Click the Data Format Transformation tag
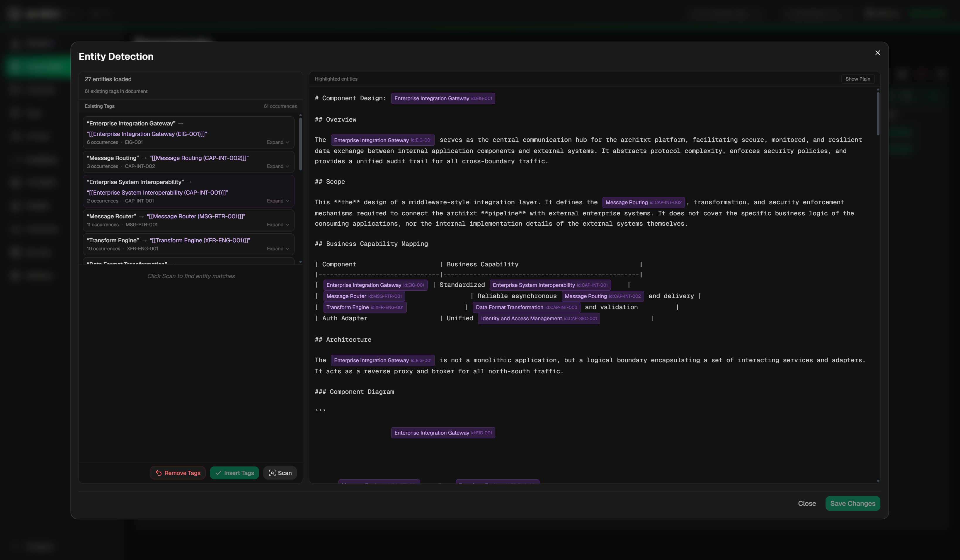The height and width of the screenshot is (560, 960). (527, 307)
